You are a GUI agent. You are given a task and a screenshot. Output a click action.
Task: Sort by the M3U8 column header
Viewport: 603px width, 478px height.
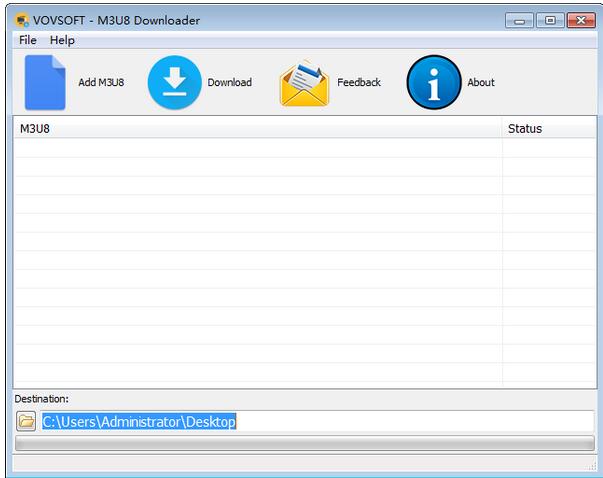[x=258, y=128]
